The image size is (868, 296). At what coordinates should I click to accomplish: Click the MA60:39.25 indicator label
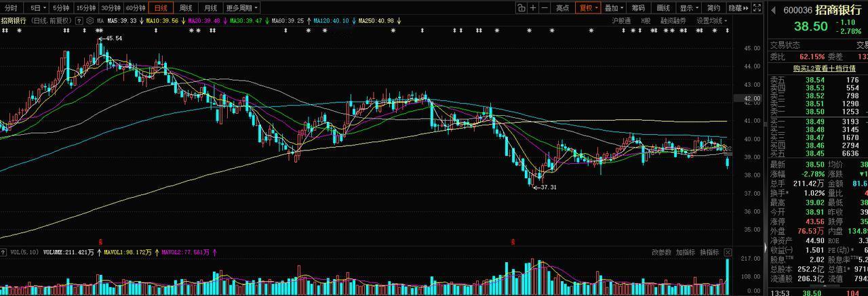[x=288, y=21]
